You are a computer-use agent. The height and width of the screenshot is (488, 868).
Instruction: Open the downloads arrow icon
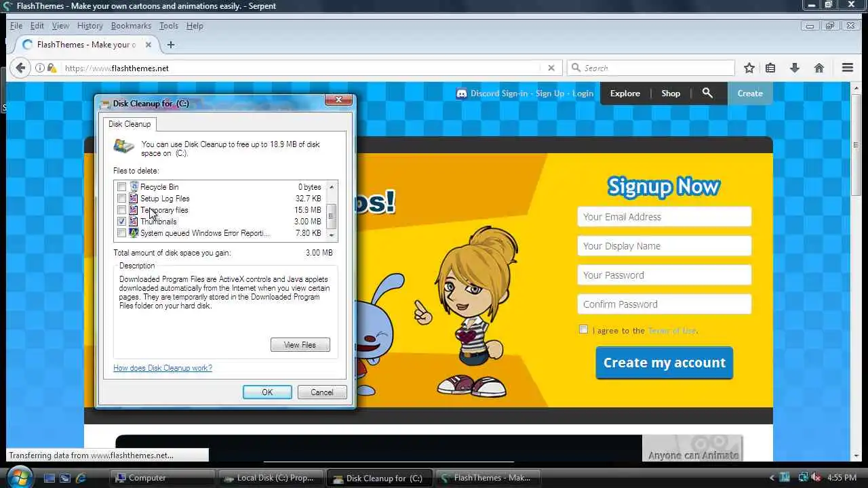795,68
